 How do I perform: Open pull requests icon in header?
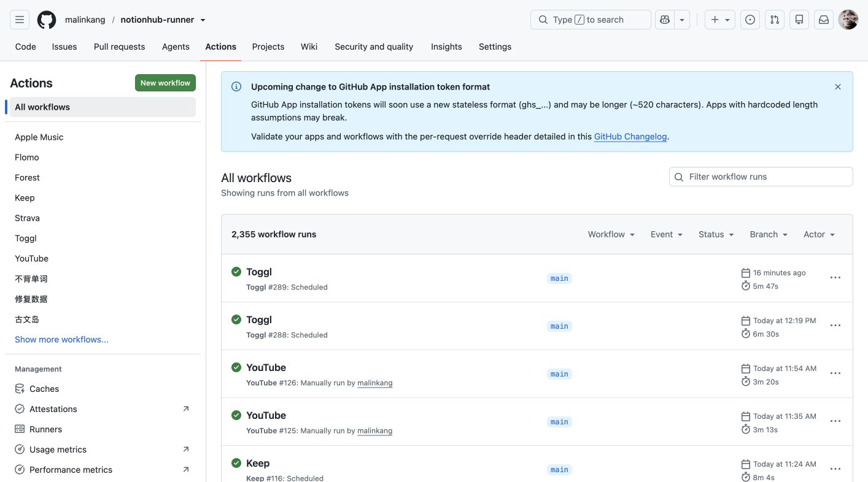[775, 20]
